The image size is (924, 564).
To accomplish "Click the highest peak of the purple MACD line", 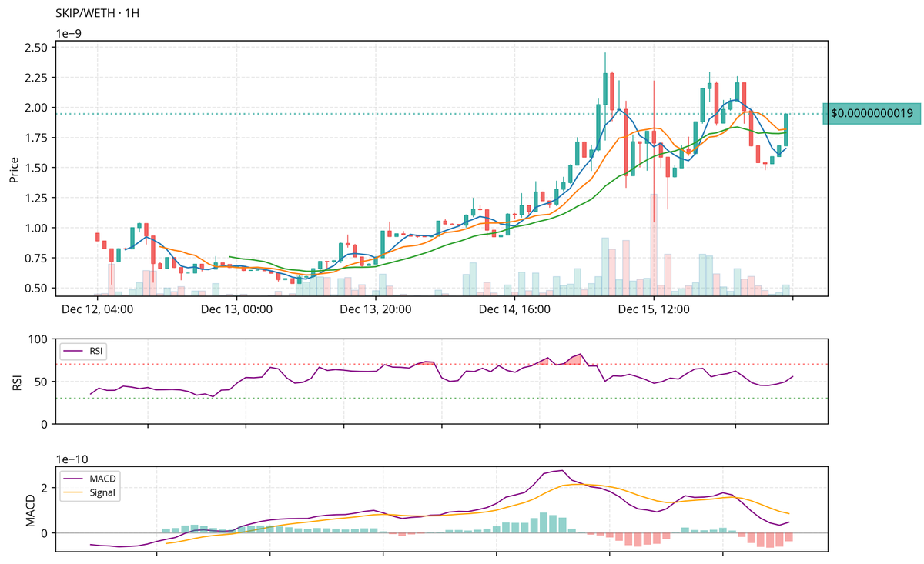I will [x=561, y=470].
